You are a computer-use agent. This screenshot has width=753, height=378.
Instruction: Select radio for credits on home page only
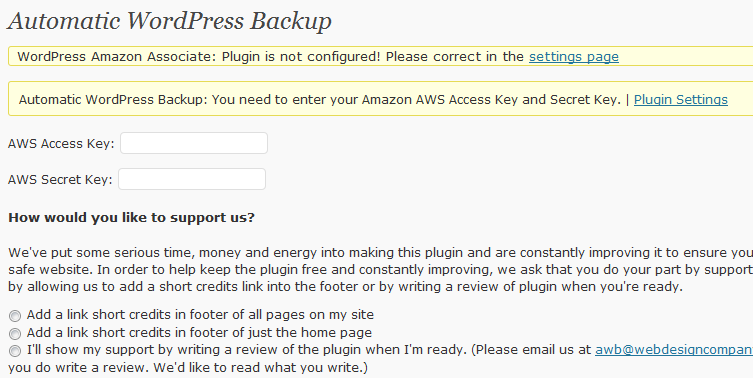pyautogui.click(x=15, y=333)
